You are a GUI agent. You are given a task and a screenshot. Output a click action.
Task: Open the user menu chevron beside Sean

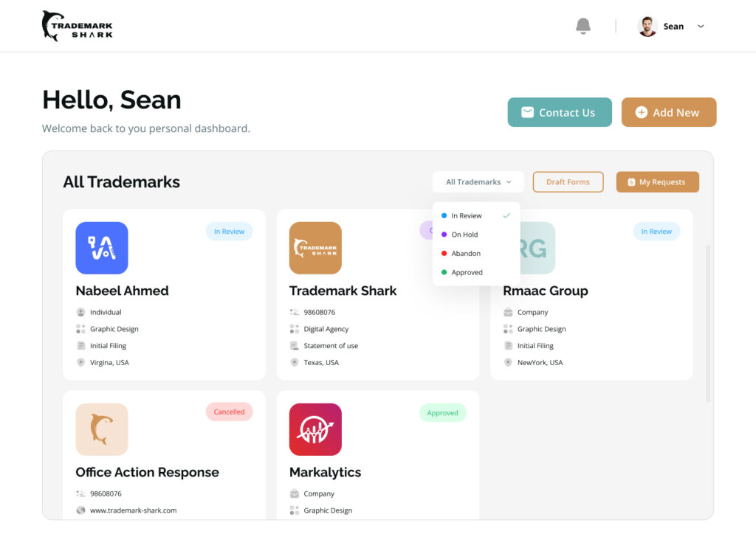tap(701, 27)
